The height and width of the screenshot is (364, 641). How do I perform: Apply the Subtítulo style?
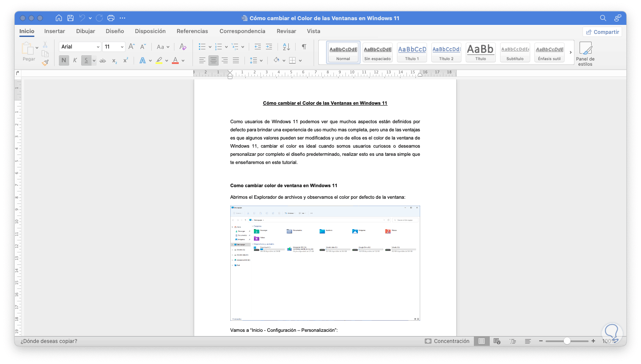515,52
